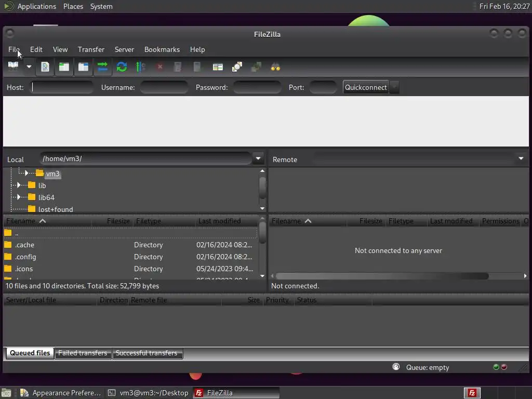This screenshot has width=532, height=399.
Task: Open the Site Manager icon
Action: [x=13, y=66]
